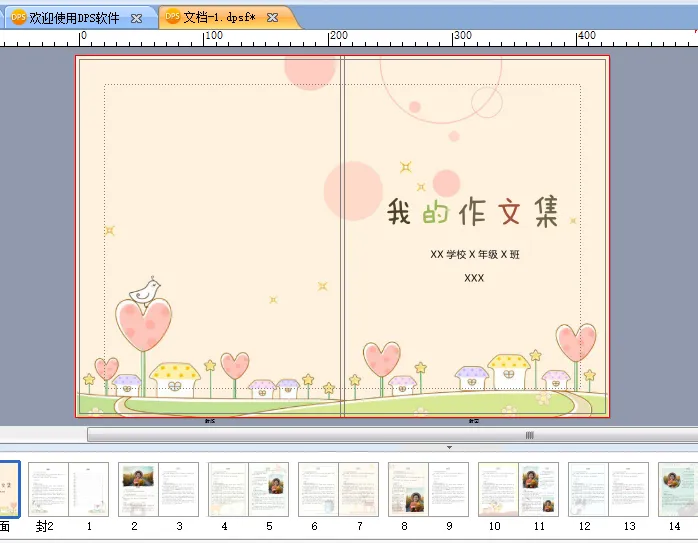Select the XXX name placeholder text
The width and height of the screenshot is (698, 543).
click(474, 278)
